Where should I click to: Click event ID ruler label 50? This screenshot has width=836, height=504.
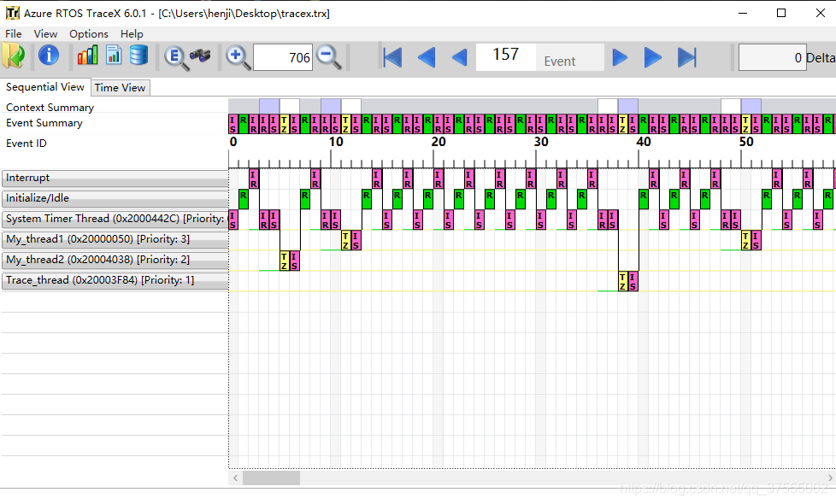(746, 142)
